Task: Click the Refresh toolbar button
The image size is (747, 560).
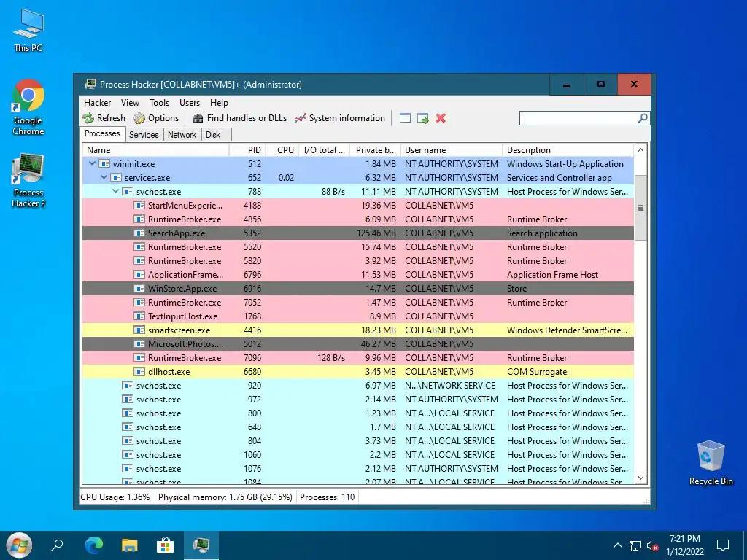Action: (104, 118)
